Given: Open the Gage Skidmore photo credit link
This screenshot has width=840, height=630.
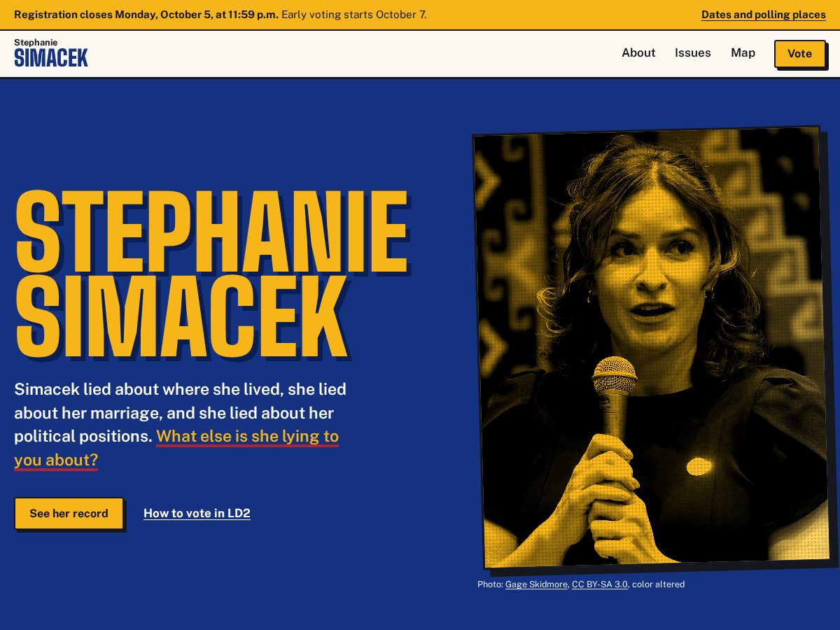Looking at the screenshot, I should (536, 584).
